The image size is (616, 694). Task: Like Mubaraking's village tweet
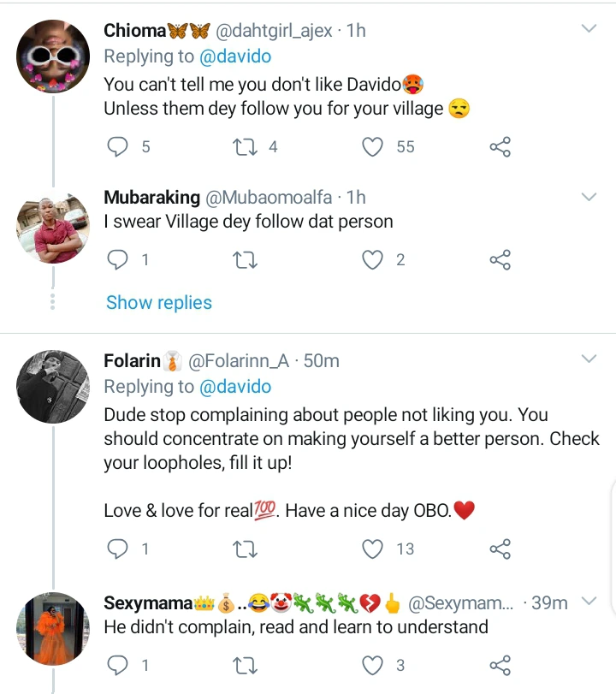(373, 259)
